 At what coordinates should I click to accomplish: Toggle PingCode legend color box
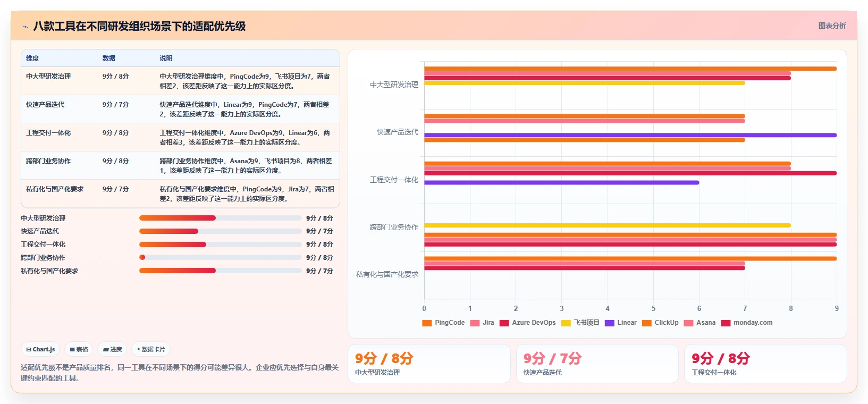coord(427,323)
